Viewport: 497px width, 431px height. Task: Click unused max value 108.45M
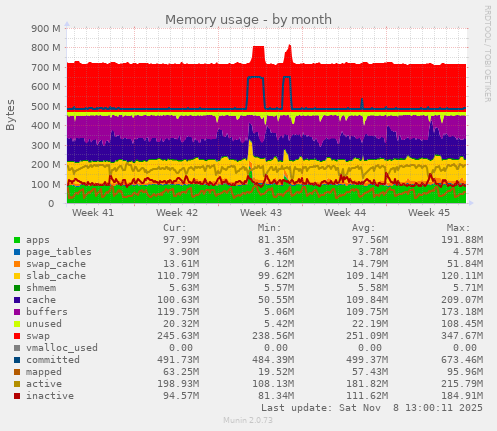(462, 324)
